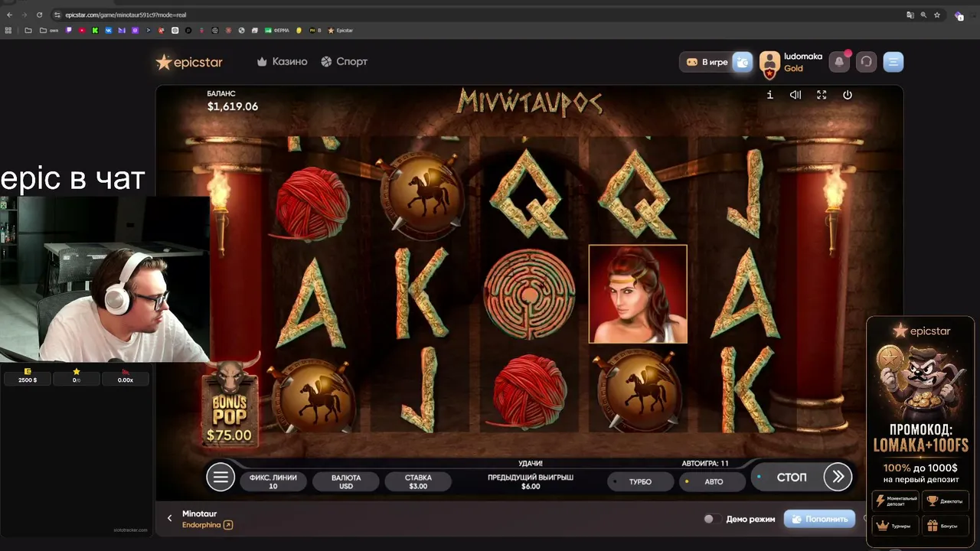This screenshot has width=980, height=551.
Task: Reload the browser page
Action: 40,15
